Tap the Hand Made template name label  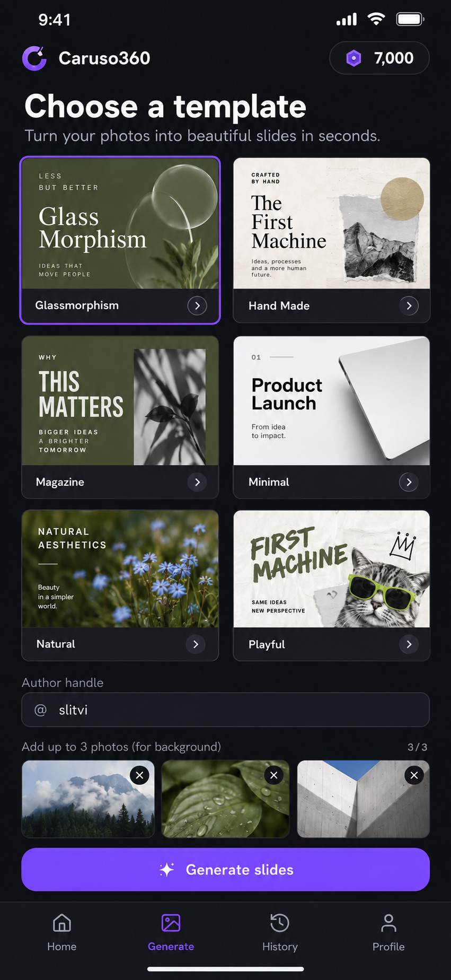click(279, 305)
